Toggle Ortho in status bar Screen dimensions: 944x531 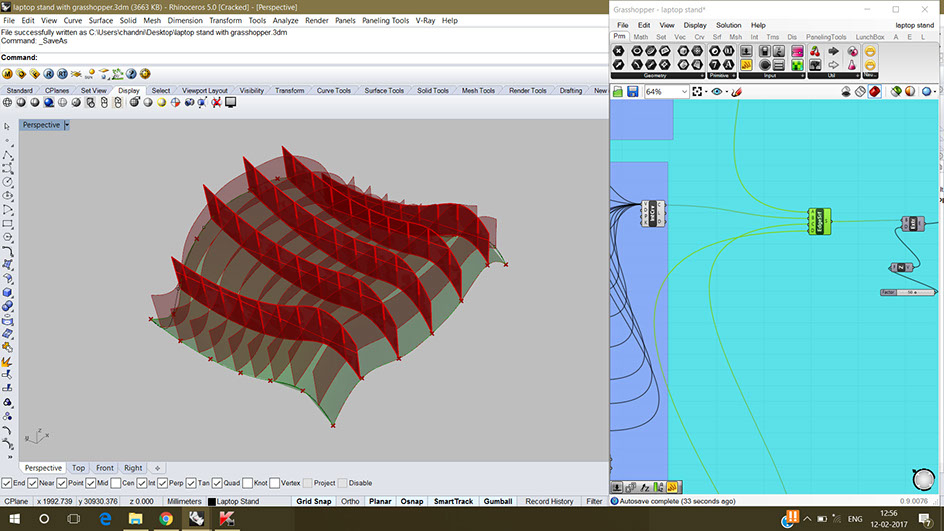[x=350, y=501]
